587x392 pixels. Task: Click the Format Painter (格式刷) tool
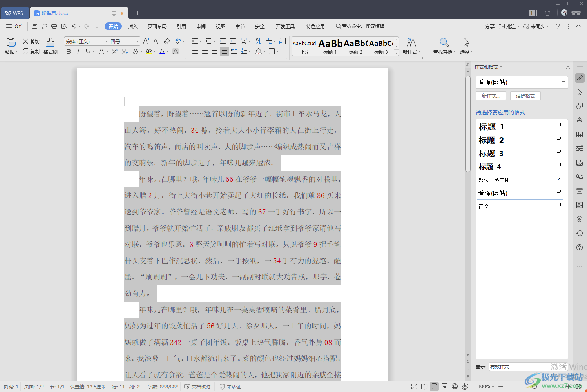51,46
